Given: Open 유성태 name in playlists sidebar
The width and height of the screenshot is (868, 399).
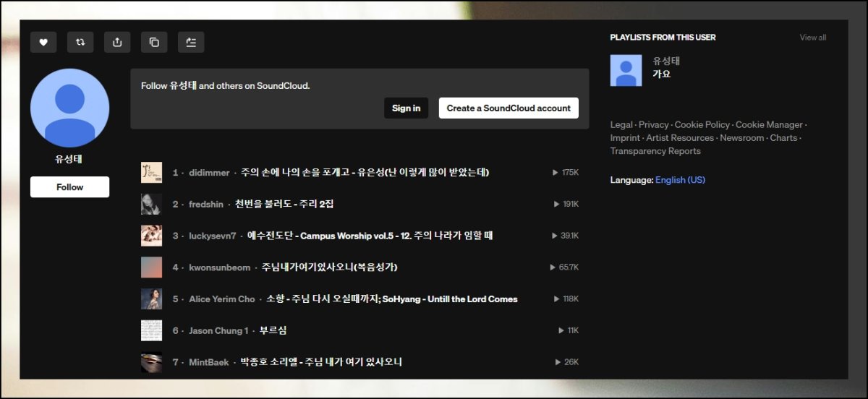Looking at the screenshot, I should pos(666,61).
